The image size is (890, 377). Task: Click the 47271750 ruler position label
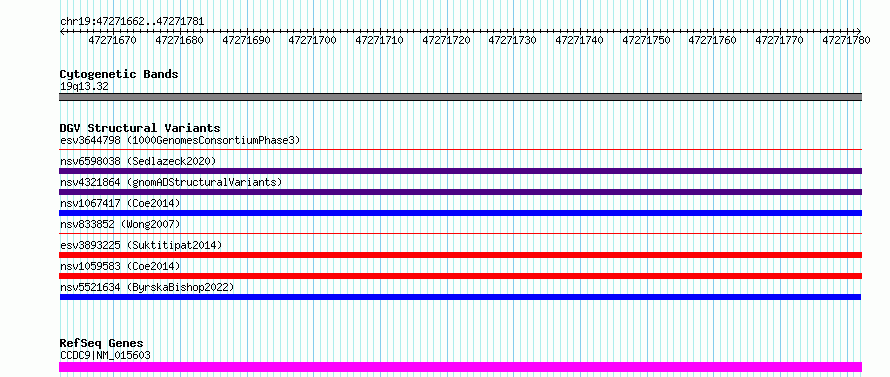[x=646, y=40]
